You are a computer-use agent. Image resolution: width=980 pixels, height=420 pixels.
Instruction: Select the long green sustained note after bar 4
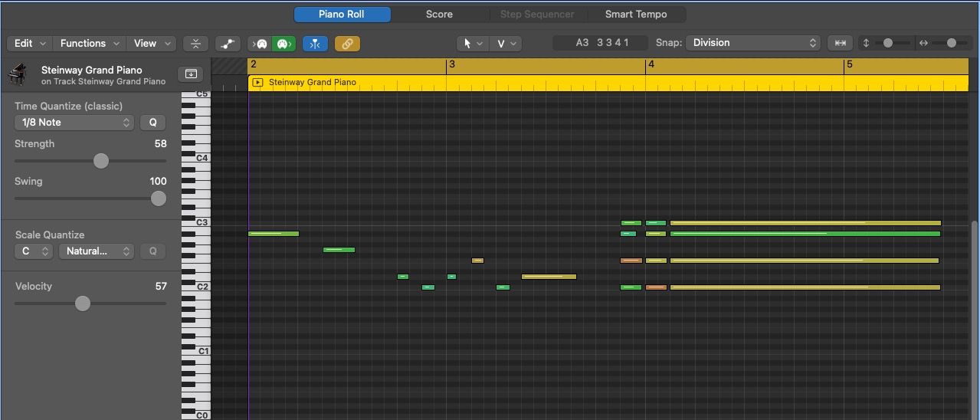click(805, 234)
